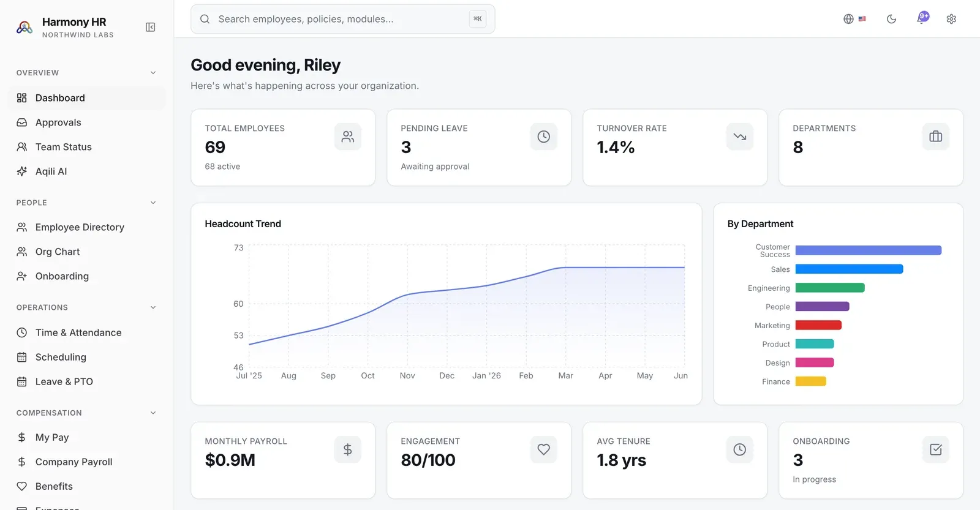Collapse the sidebar panel icon

pyautogui.click(x=150, y=27)
